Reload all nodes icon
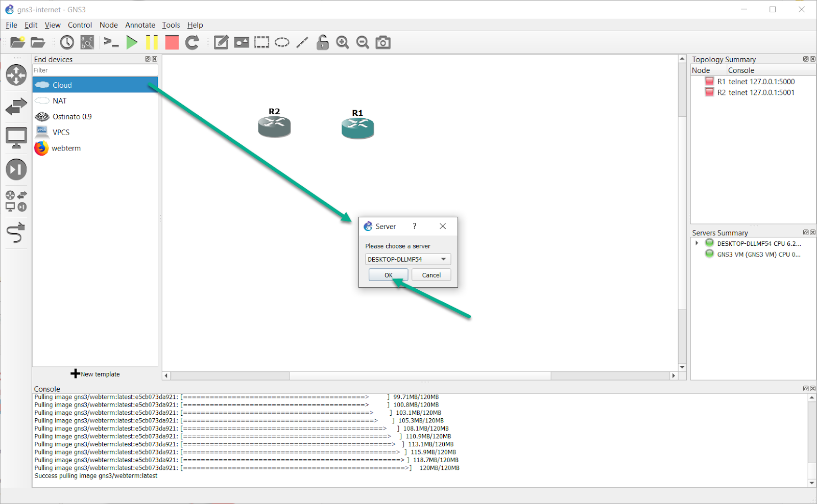 [192, 42]
